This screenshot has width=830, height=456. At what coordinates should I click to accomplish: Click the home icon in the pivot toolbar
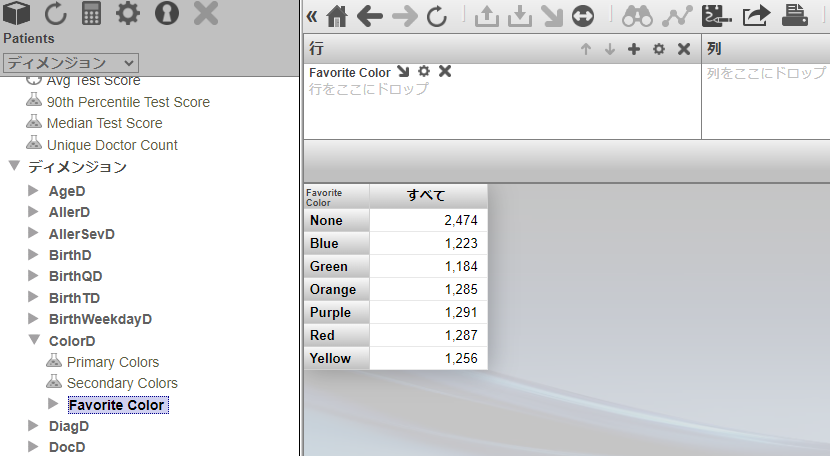[x=337, y=17]
